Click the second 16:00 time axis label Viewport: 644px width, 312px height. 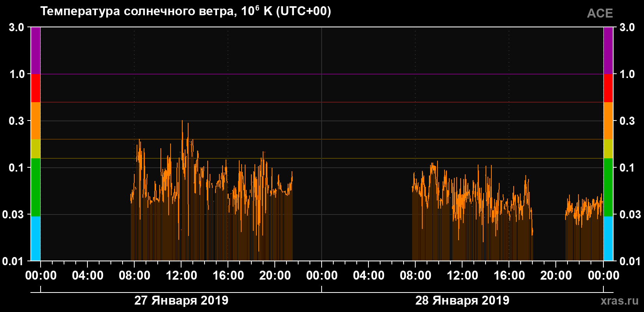coord(509,275)
